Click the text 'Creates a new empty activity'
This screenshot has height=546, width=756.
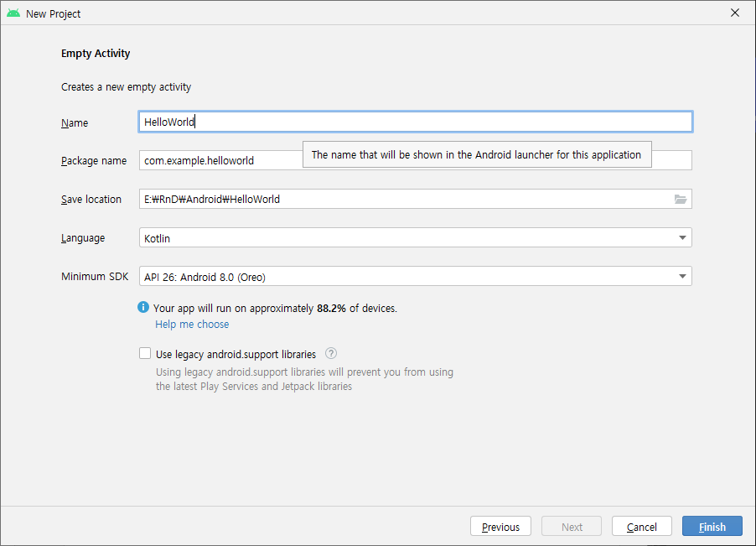[127, 87]
